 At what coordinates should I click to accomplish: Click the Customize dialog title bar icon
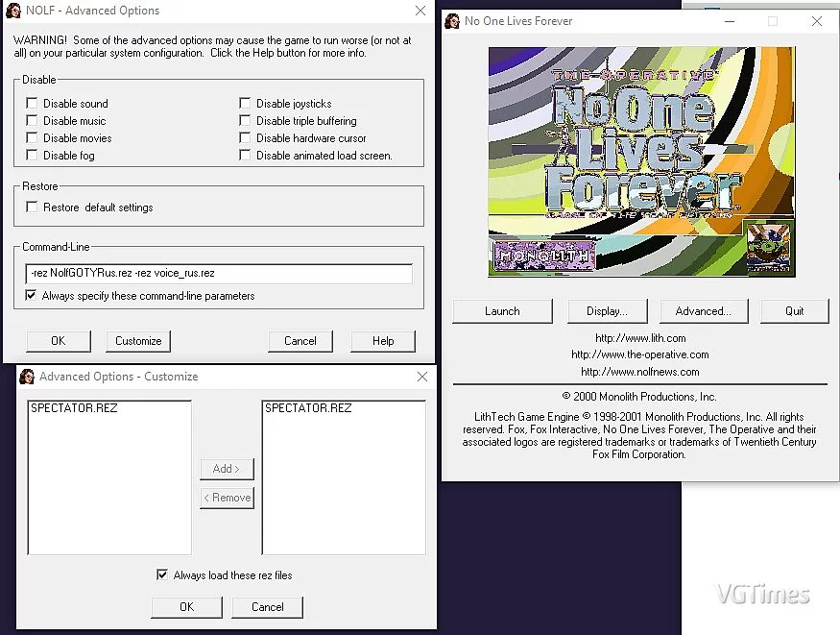pos(27,377)
